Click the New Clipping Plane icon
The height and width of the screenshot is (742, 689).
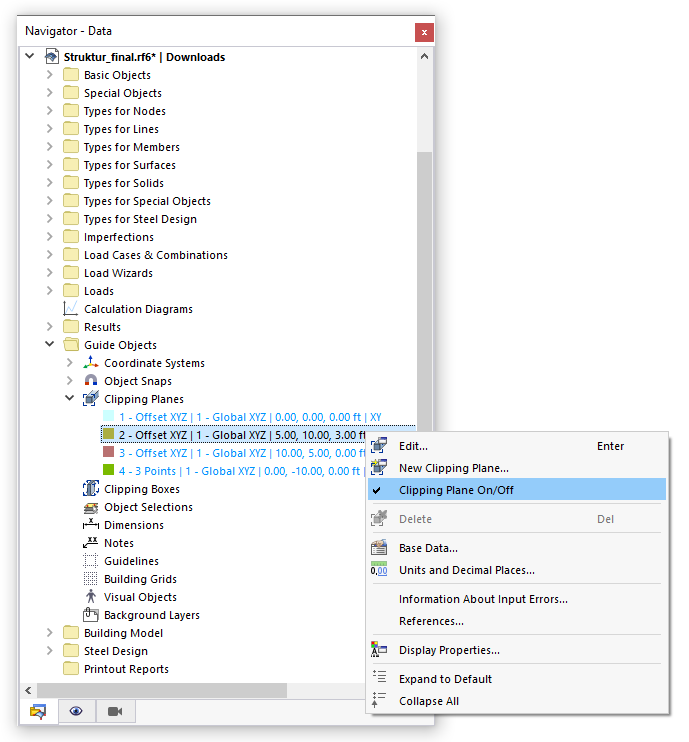(379, 467)
